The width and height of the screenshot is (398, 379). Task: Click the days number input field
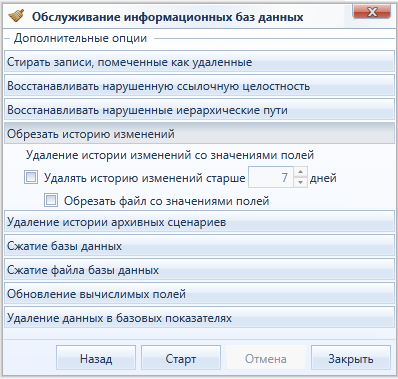coord(271,177)
